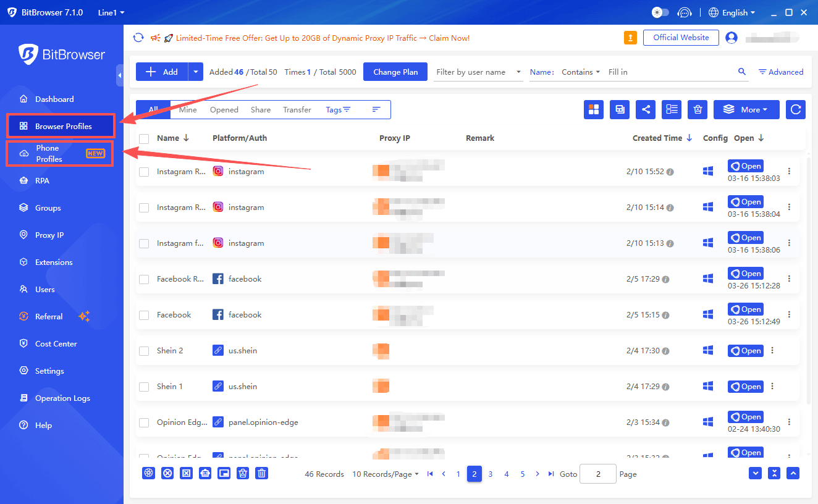Open the recycle bin icon near More button
Image resolution: width=818 pixels, height=504 pixels.
coord(697,109)
